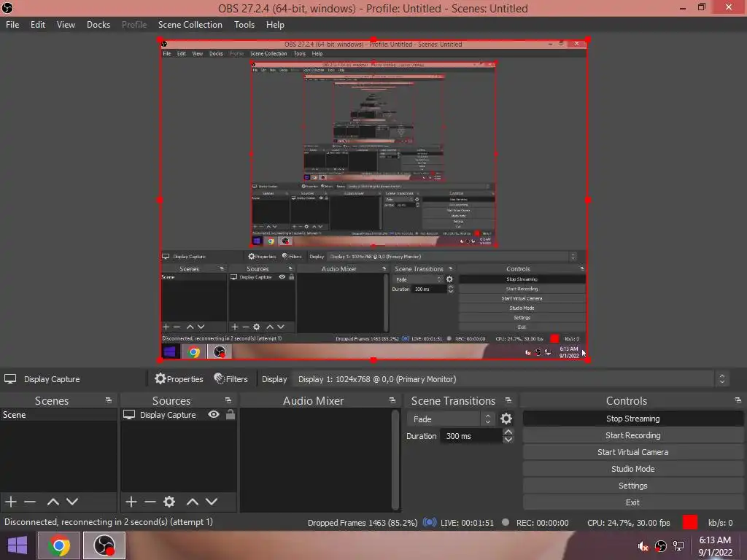Increase transition duration with up arrow
747x560 pixels.
pyautogui.click(x=508, y=432)
